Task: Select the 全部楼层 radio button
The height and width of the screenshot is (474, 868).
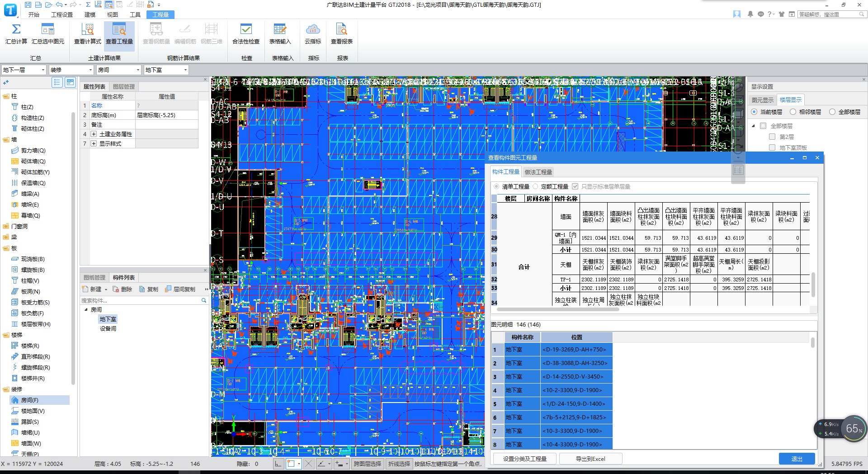Action: coord(832,112)
